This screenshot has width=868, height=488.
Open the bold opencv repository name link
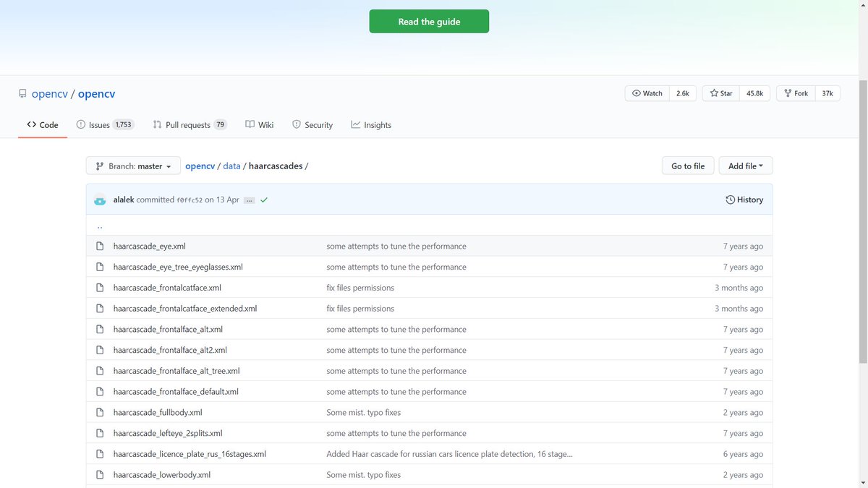point(97,94)
